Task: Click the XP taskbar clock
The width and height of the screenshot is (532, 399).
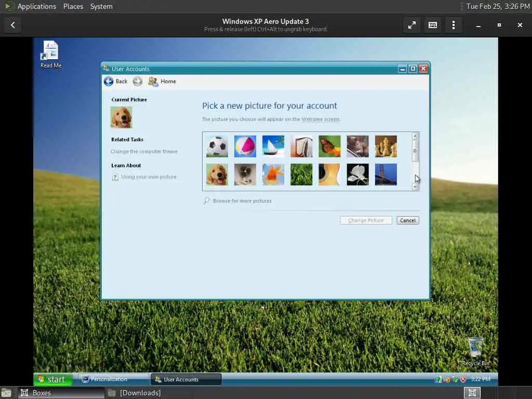Action: pyautogui.click(x=481, y=379)
